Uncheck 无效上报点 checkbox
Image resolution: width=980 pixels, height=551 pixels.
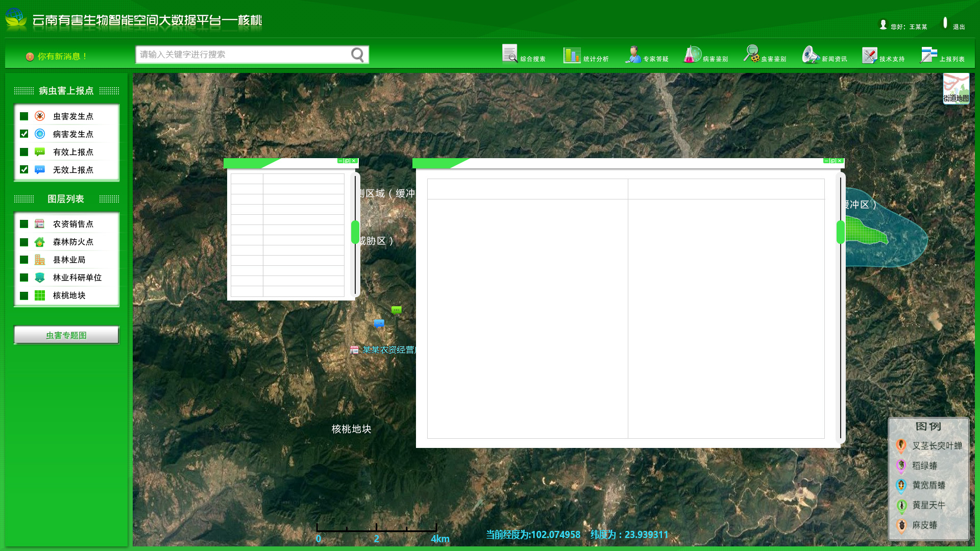click(24, 169)
